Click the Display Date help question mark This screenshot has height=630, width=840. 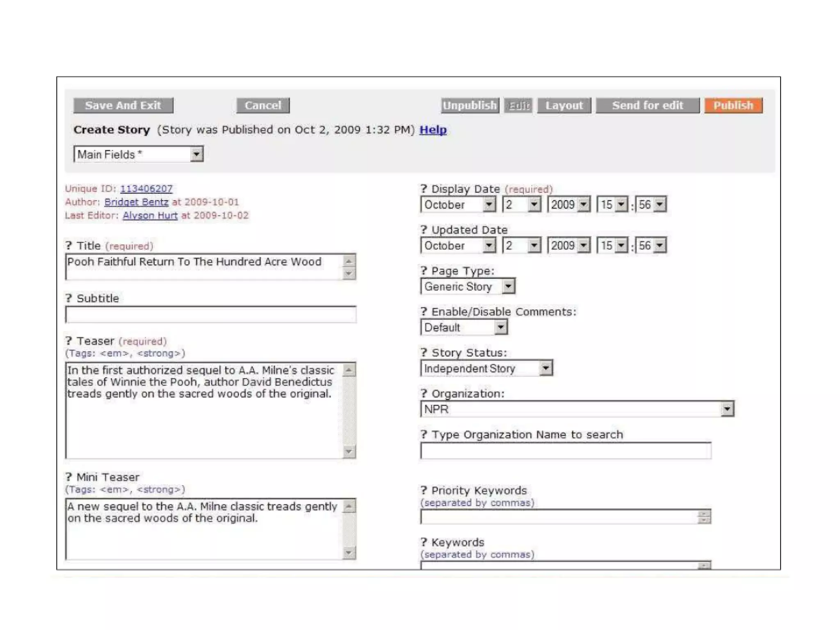click(424, 189)
